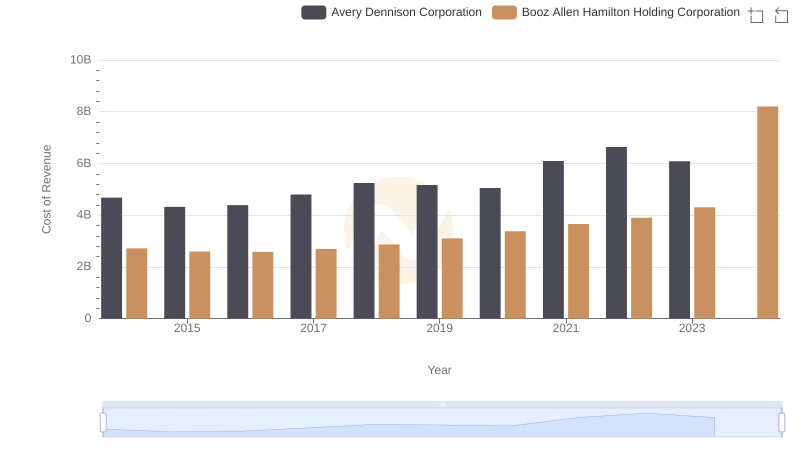Click the zoom-in box icon at top right

pos(756,15)
